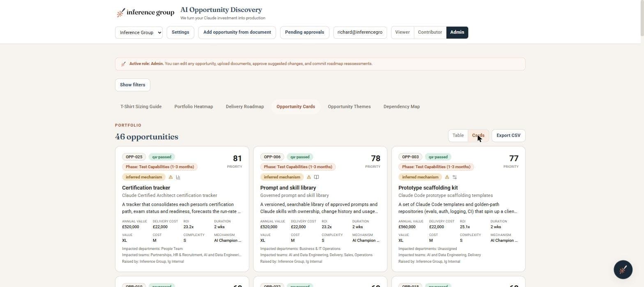
Task: Click qa-passed badge on OPP-003 card
Action: (x=438, y=157)
